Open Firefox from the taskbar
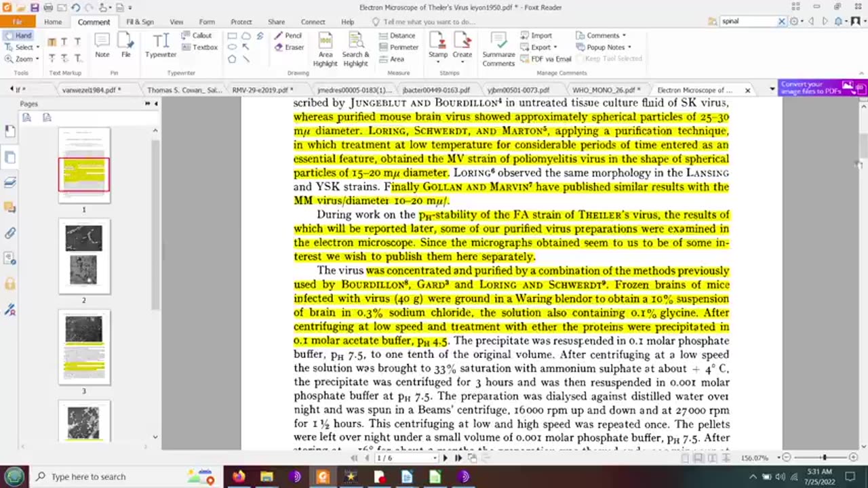868x488 pixels. (239, 476)
